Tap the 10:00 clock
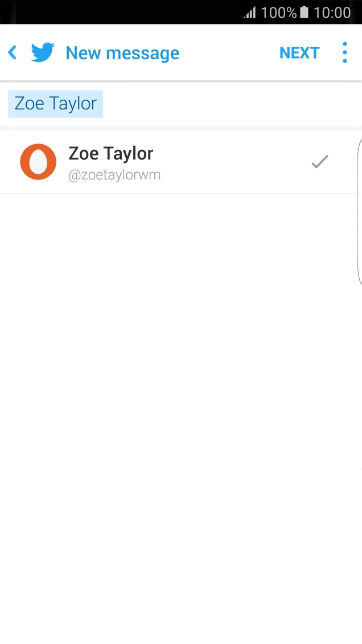This screenshot has height=644, width=362. [x=332, y=13]
